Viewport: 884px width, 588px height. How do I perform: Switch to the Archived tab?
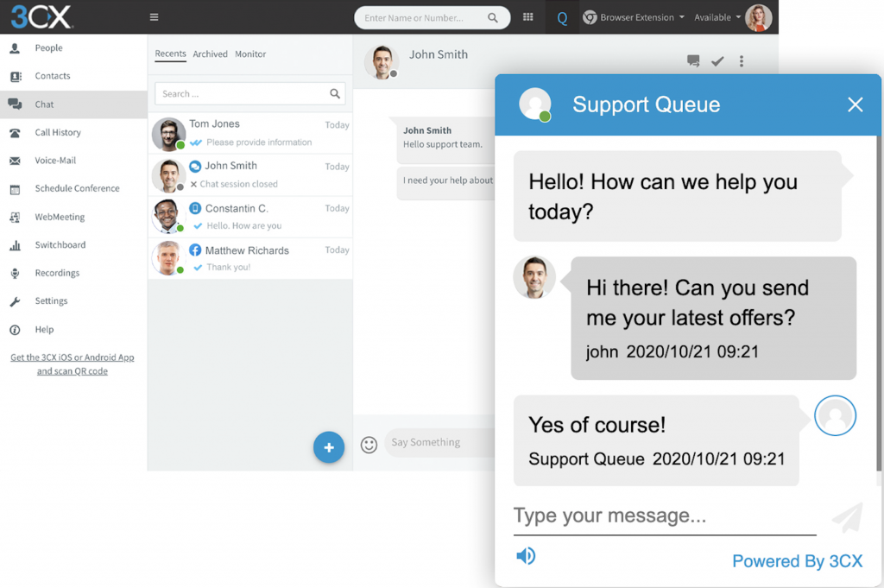[x=210, y=54]
